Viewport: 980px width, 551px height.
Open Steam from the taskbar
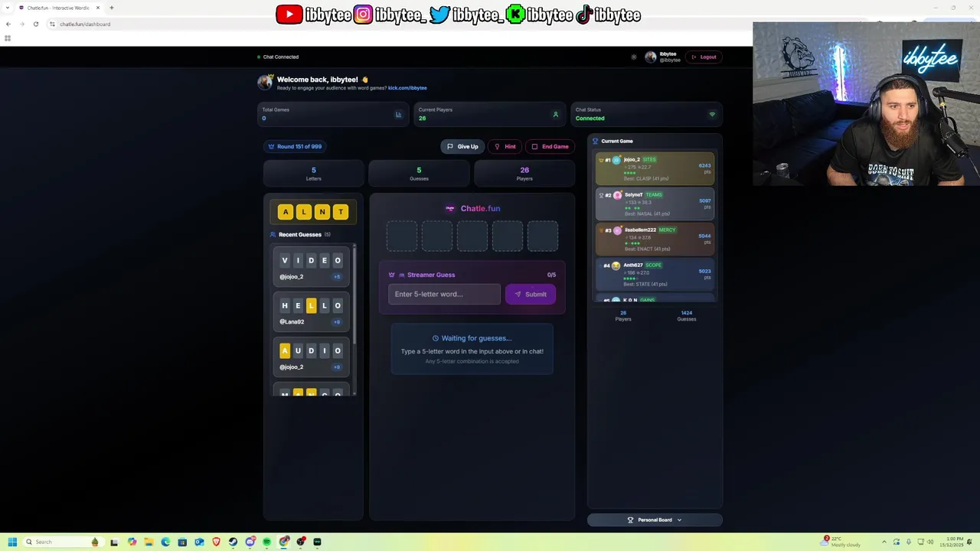233,542
